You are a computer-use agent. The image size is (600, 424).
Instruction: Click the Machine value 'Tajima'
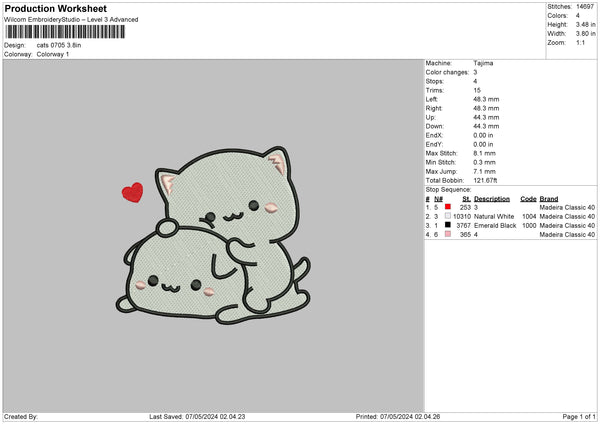(x=483, y=63)
